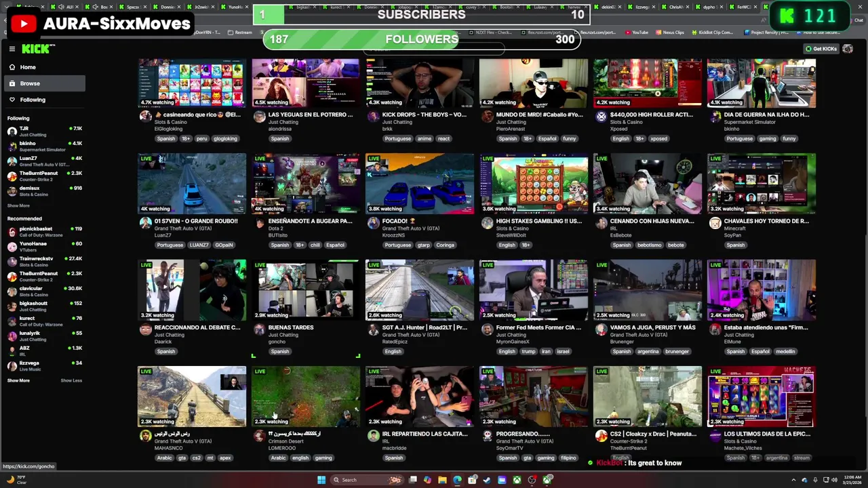Click the 'chill' tag under the Dota 2 stream
The width and height of the screenshot is (868, 488).
pyautogui.click(x=315, y=245)
